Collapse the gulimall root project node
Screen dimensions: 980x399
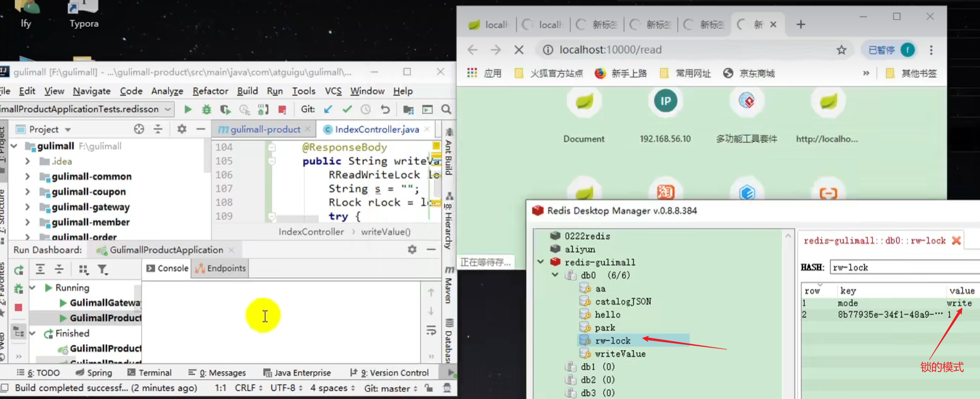[x=14, y=146]
